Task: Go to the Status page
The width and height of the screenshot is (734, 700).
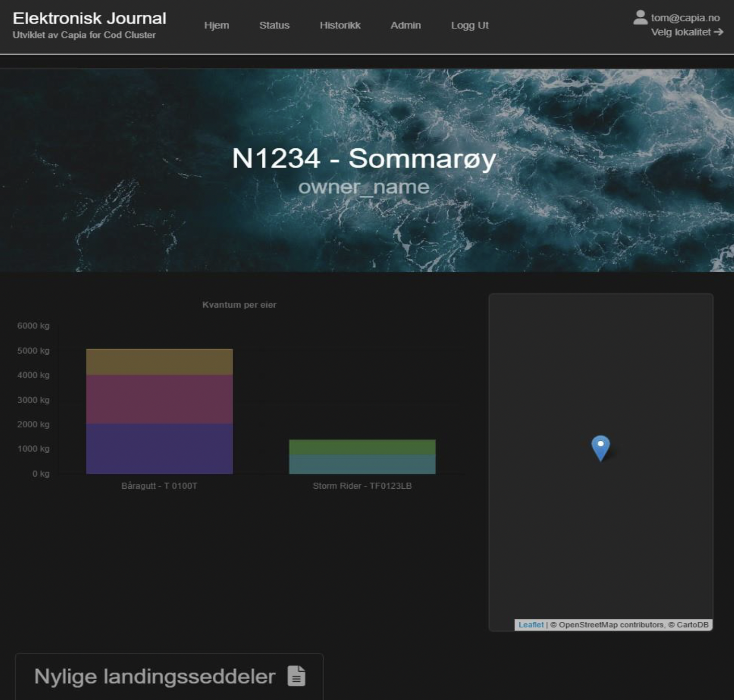Action: click(x=274, y=25)
